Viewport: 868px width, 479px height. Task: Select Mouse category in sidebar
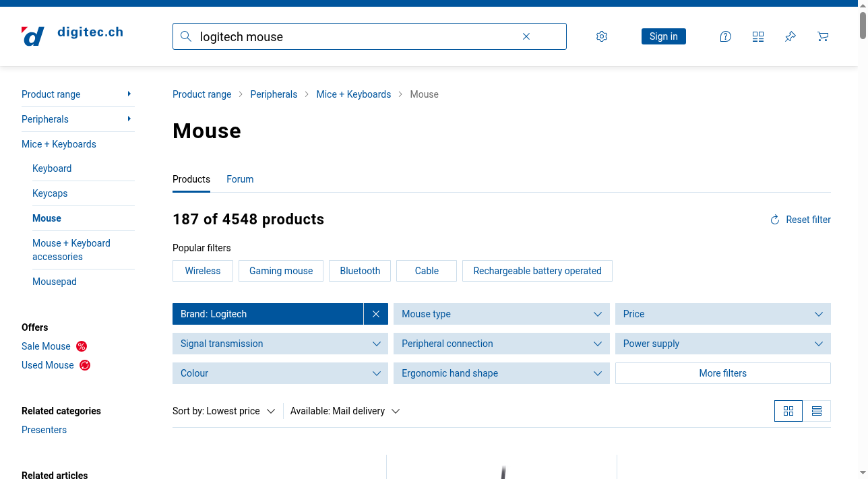[46, 218]
